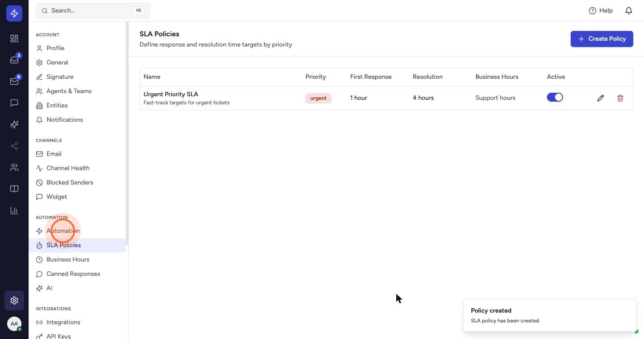Open the inbox icon with badge 3
Viewport: 644px width, 339px height.
(14, 60)
